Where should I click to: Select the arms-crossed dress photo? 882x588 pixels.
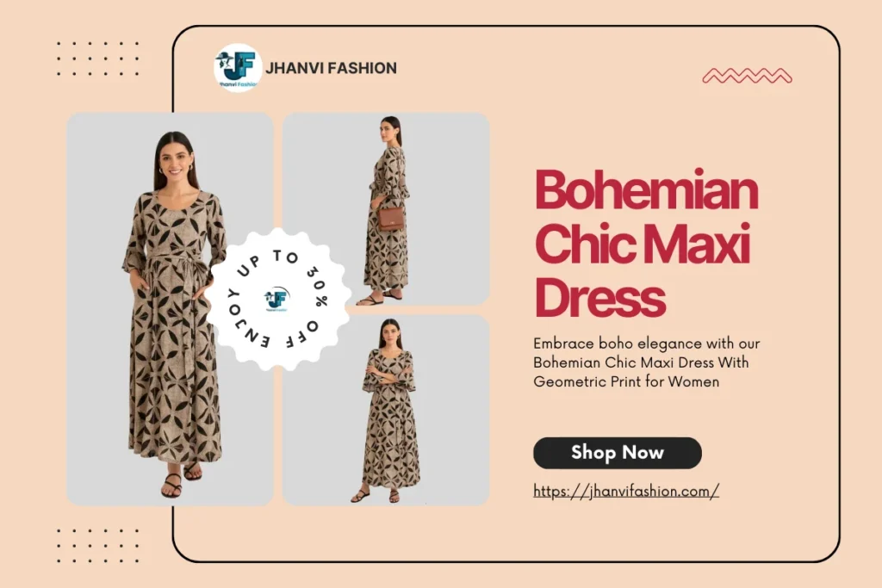386,410
